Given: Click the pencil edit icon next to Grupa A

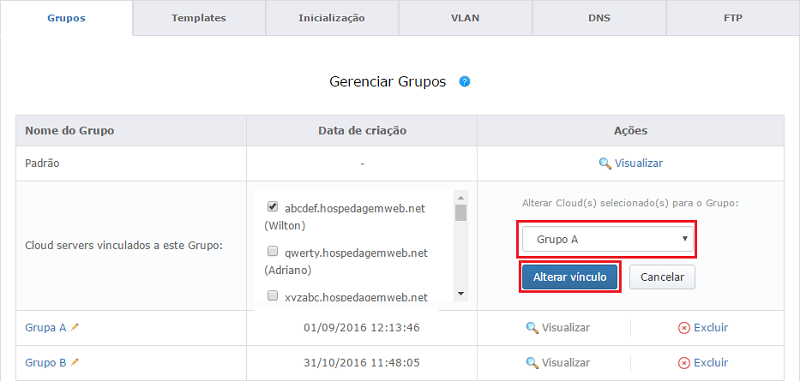Looking at the screenshot, I should pyautogui.click(x=75, y=327).
